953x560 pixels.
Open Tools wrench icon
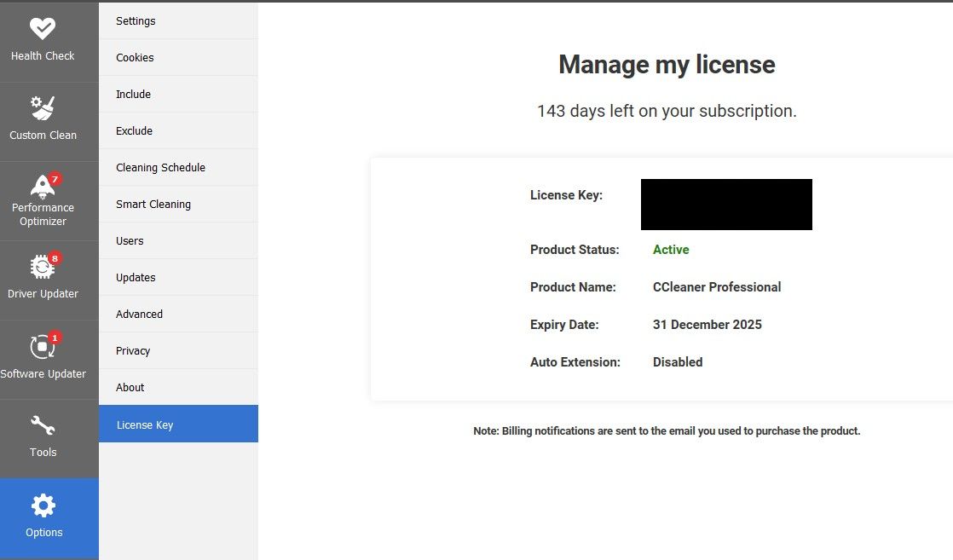point(43,425)
